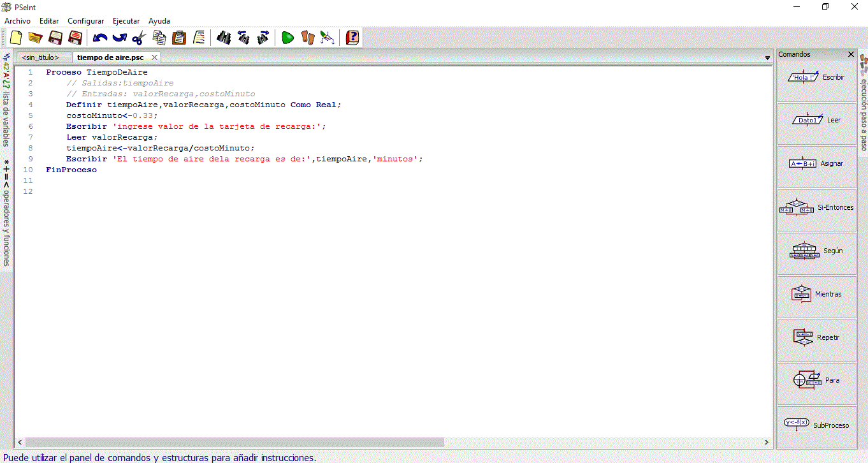Open the flowchart drawing tool
Screen dimensions: 868x463
click(x=327, y=38)
